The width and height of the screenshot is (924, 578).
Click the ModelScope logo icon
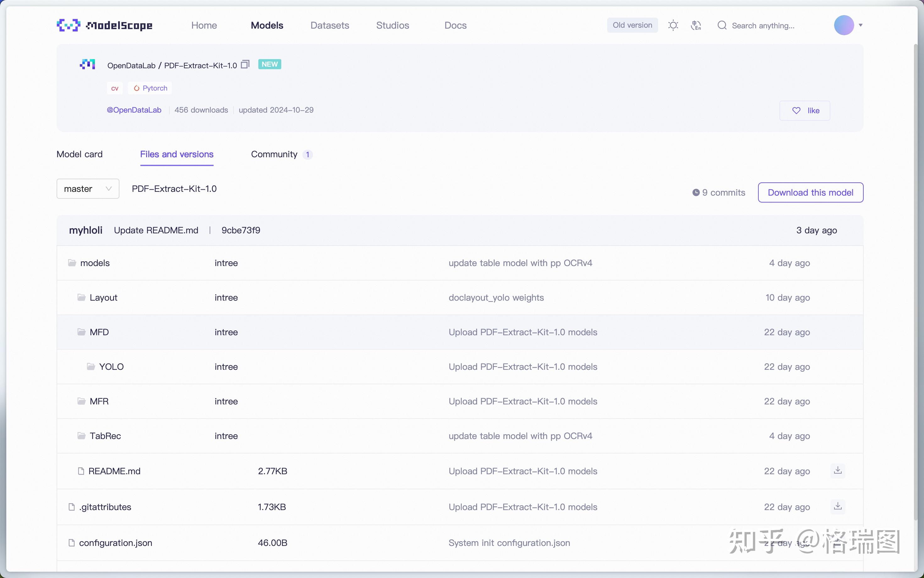69,25
